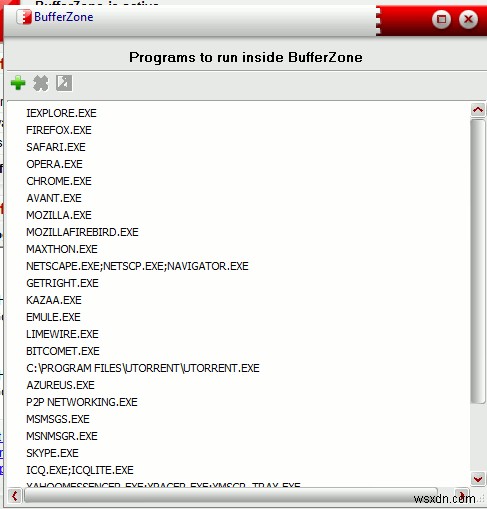
Task: Select SAFARI.EXE entry
Action: coord(56,147)
